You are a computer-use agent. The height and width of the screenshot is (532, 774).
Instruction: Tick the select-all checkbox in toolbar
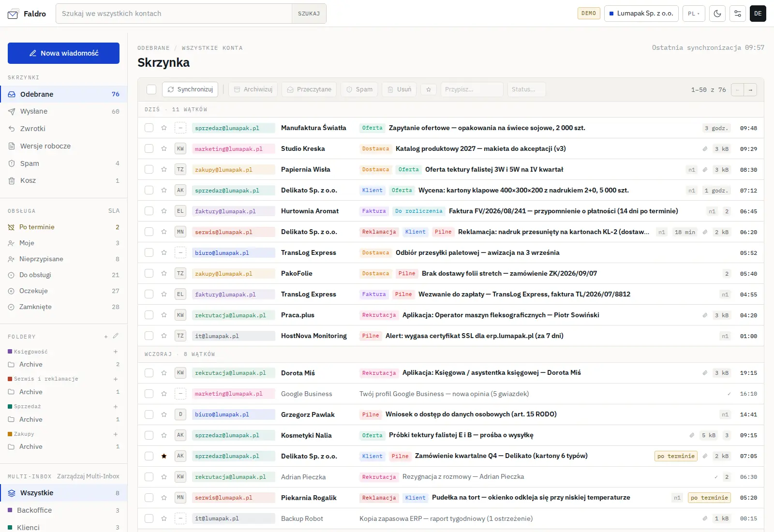[x=151, y=89]
